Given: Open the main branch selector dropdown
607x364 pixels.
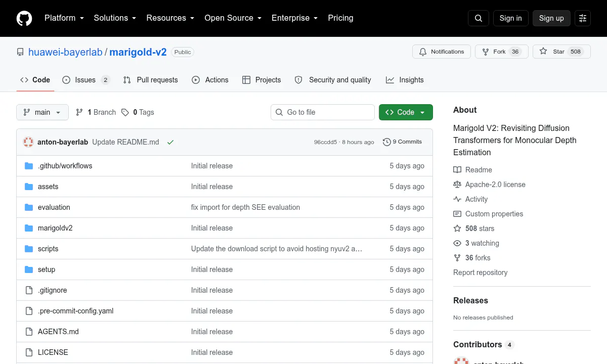Looking at the screenshot, I should point(42,112).
